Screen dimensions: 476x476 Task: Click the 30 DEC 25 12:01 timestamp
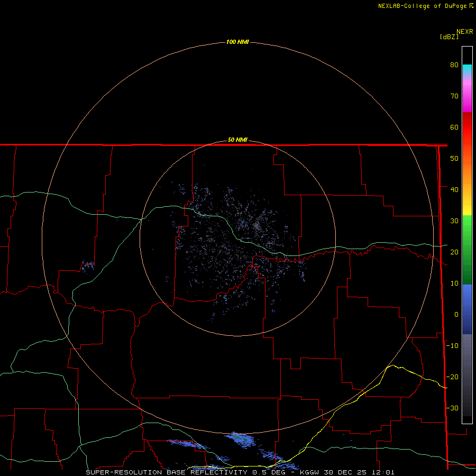coord(360,472)
